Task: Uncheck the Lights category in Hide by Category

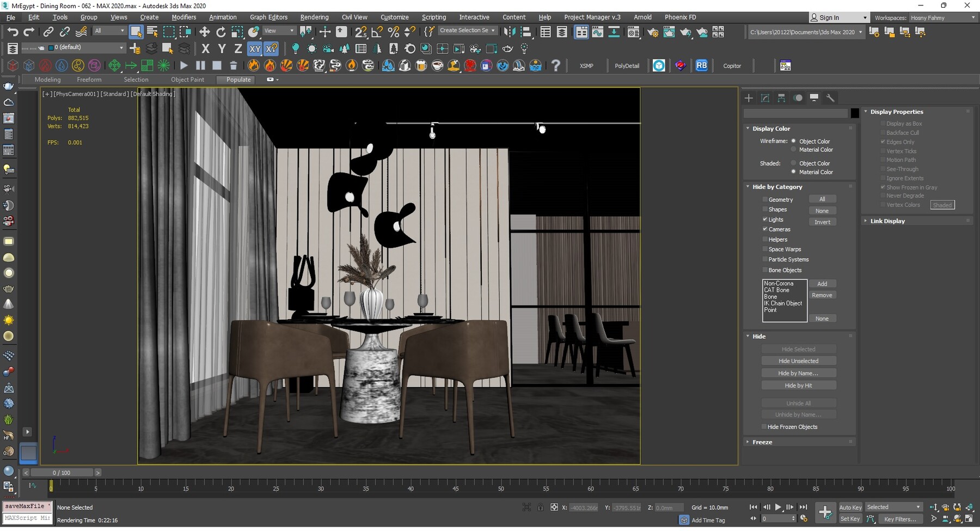Action: 765,219
